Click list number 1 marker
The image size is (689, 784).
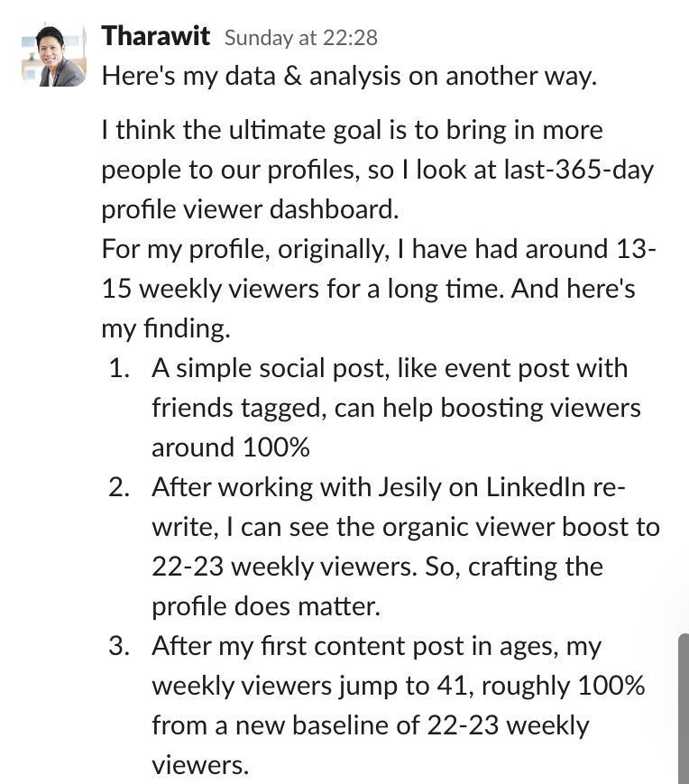pyautogui.click(x=119, y=368)
